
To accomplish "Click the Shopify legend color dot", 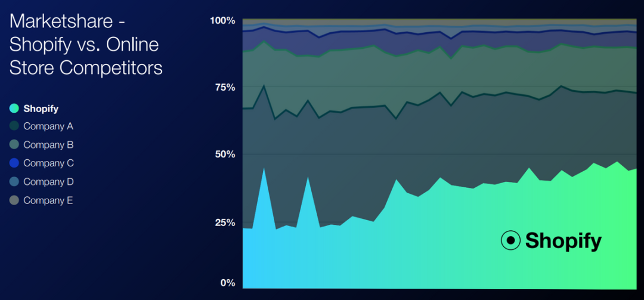I will coord(14,108).
